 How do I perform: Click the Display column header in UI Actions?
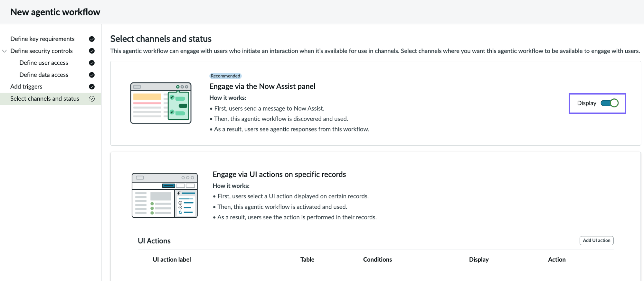pos(479,259)
